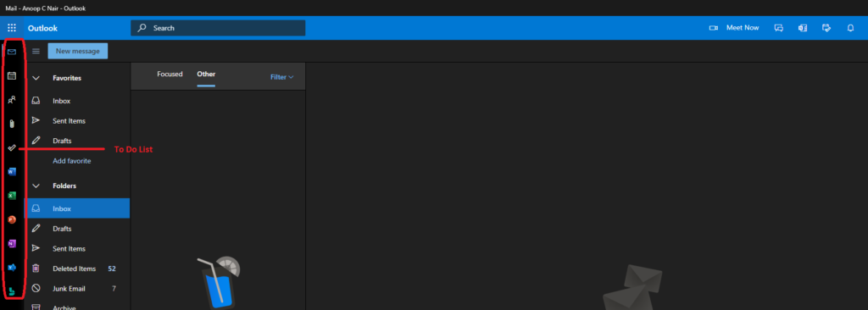Click the Junk Email count 7

pyautogui.click(x=114, y=289)
